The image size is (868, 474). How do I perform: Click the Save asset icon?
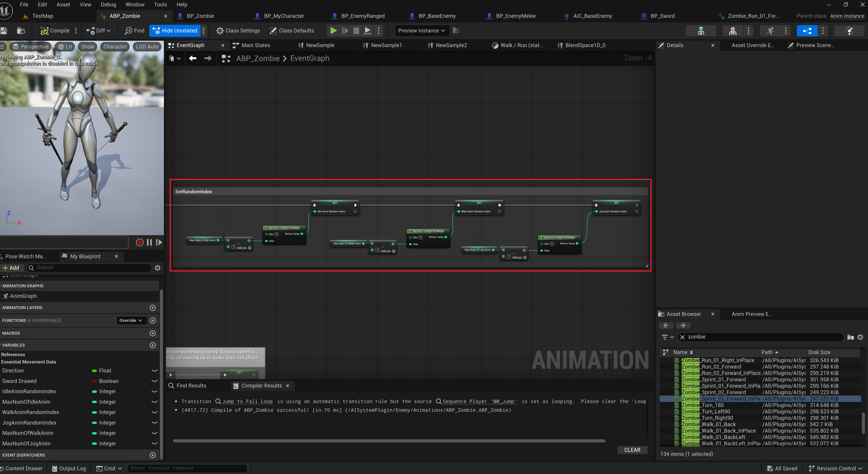4,31
